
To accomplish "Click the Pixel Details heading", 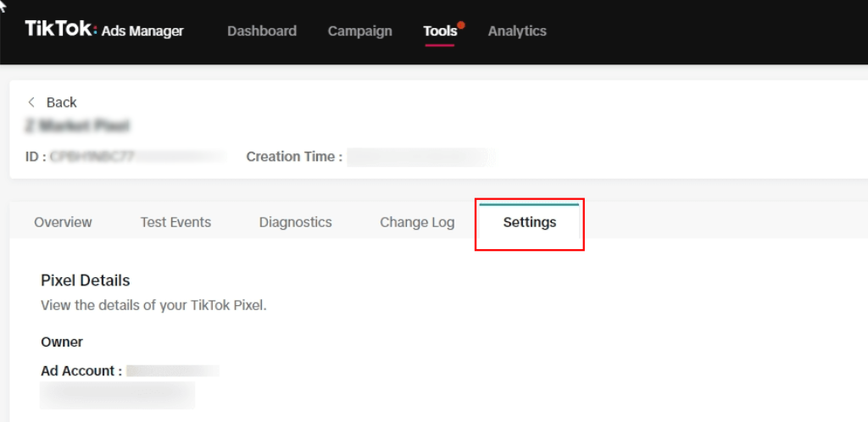I will click(x=86, y=280).
